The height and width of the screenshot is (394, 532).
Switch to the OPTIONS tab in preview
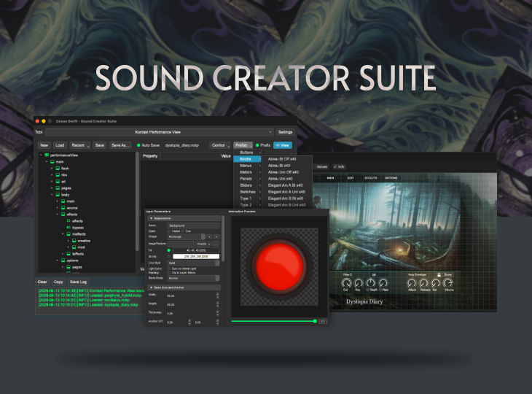391,178
